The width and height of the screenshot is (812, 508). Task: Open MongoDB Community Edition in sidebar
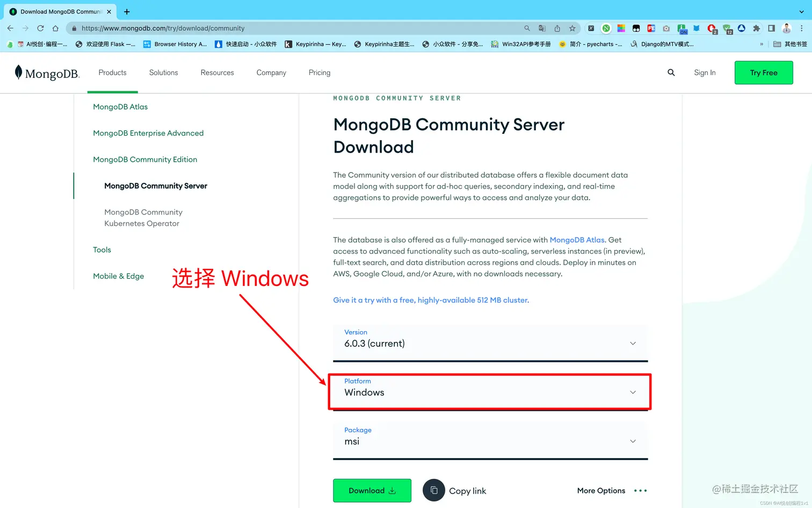[145, 159]
